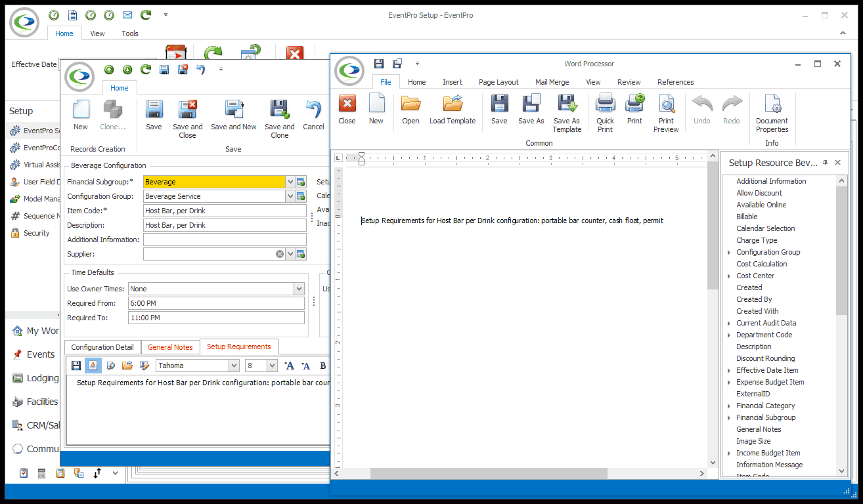
Task: Click Save and Close in Beverage Configuration window
Action: (x=187, y=119)
